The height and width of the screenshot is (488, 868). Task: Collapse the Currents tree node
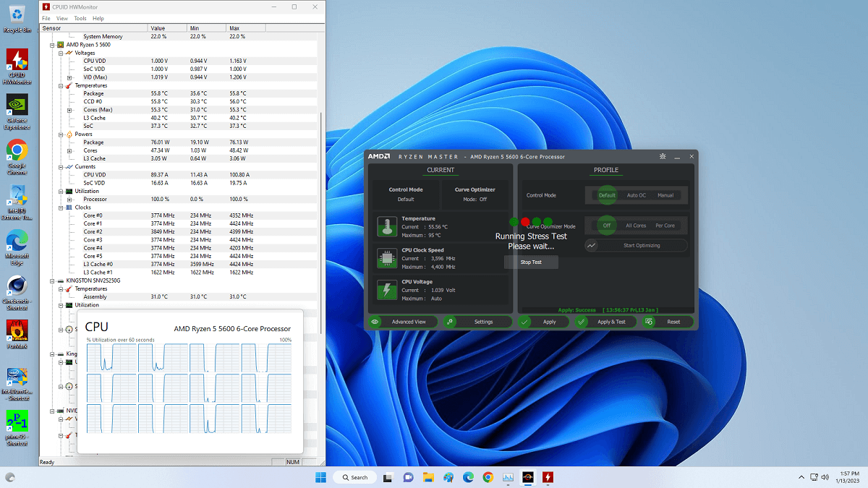pyautogui.click(x=61, y=166)
